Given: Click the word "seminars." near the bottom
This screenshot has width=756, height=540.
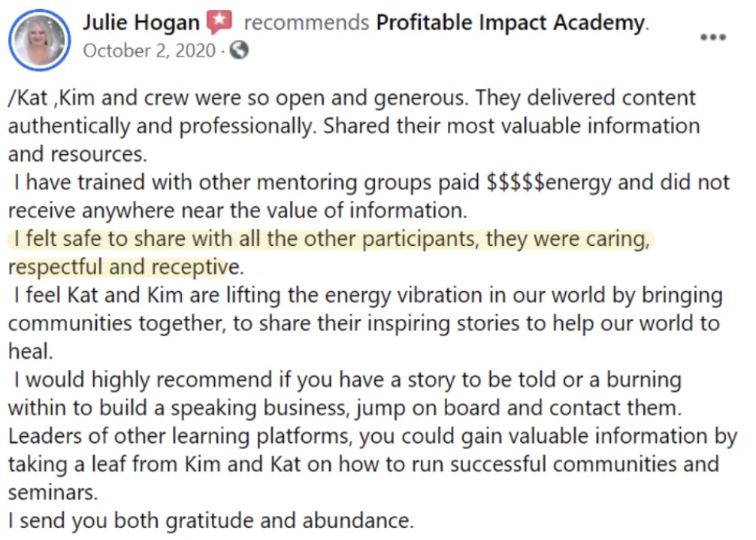Looking at the screenshot, I should click(53, 492).
